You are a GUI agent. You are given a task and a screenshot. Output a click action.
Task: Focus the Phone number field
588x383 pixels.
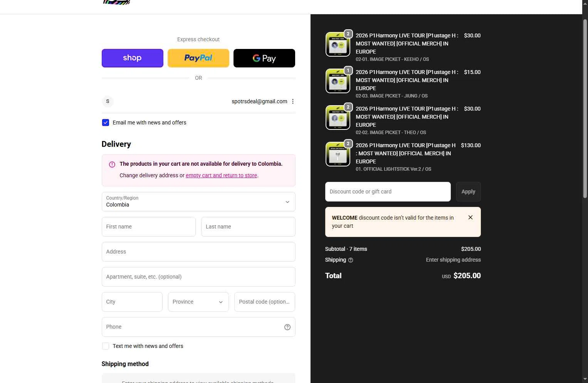198,327
